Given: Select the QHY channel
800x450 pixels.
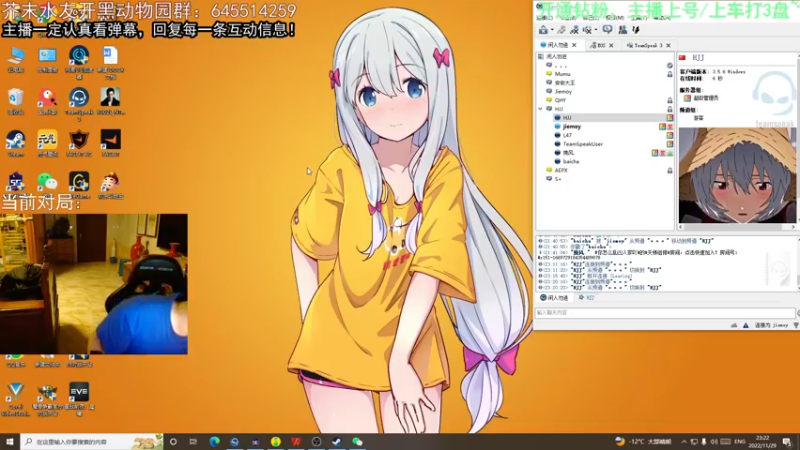Looking at the screenshot, I should coord(560,100).
